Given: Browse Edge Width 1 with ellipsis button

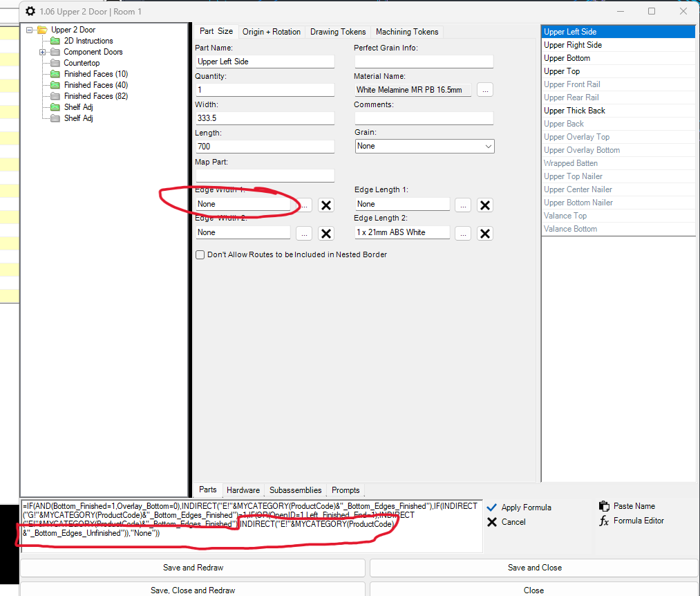Looking at the screenshot, I should (304, 205).
